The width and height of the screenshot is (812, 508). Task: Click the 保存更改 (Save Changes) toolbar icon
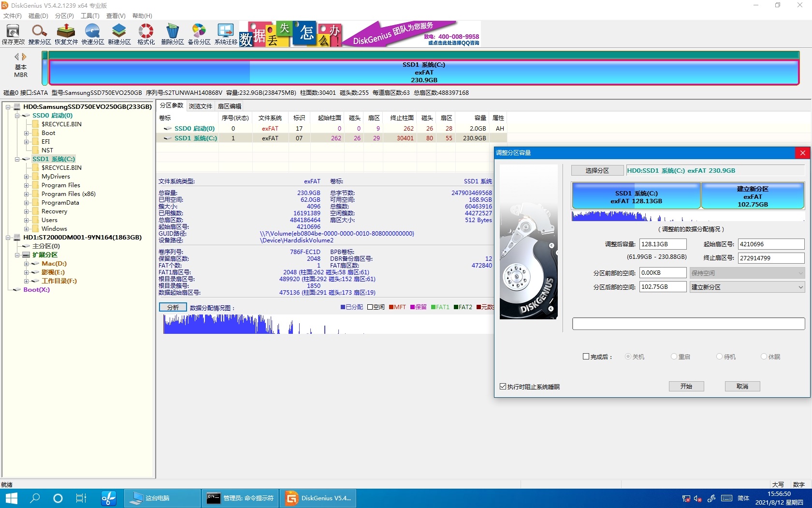13,34
